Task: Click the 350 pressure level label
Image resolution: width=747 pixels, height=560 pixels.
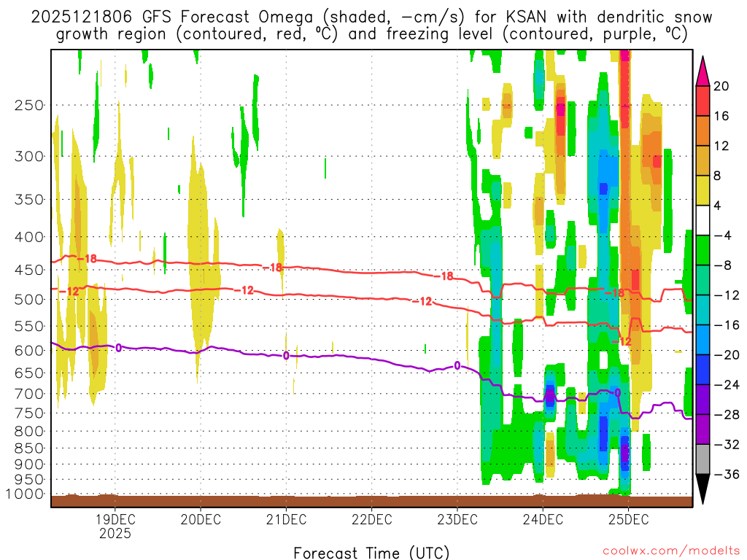Action: coord(29,200)
